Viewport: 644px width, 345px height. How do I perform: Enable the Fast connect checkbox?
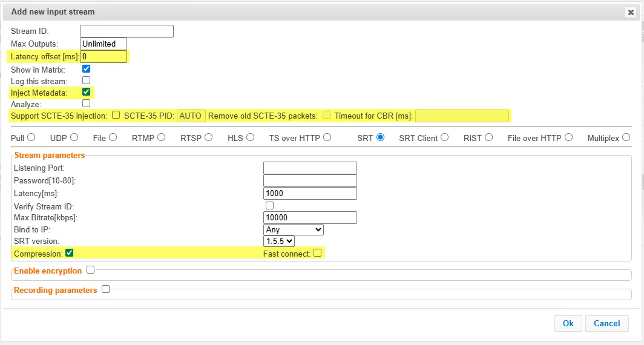[318, 252]
